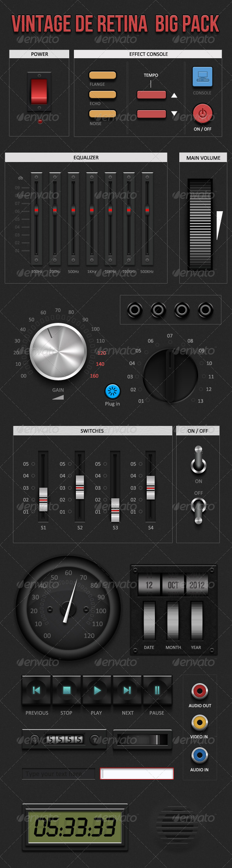Select level 05 indicator of S1
Viewport: 232px width, 868px height.
click(33, 464)
